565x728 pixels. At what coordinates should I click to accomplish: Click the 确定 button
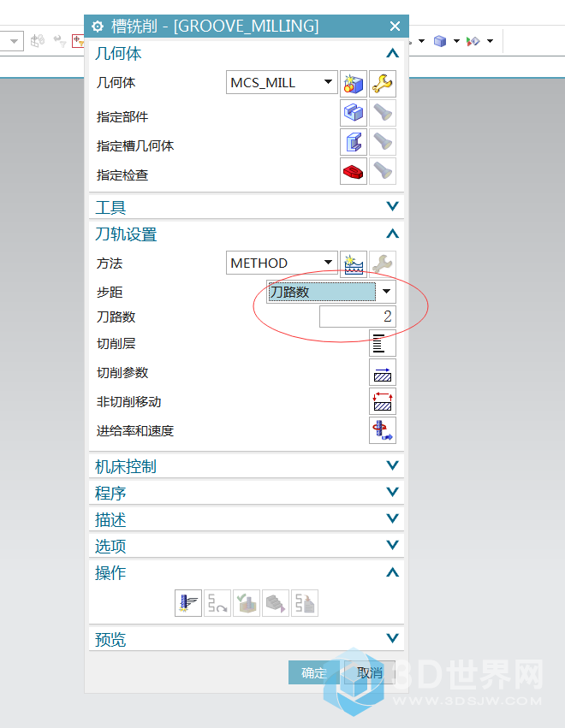(314, 672)
